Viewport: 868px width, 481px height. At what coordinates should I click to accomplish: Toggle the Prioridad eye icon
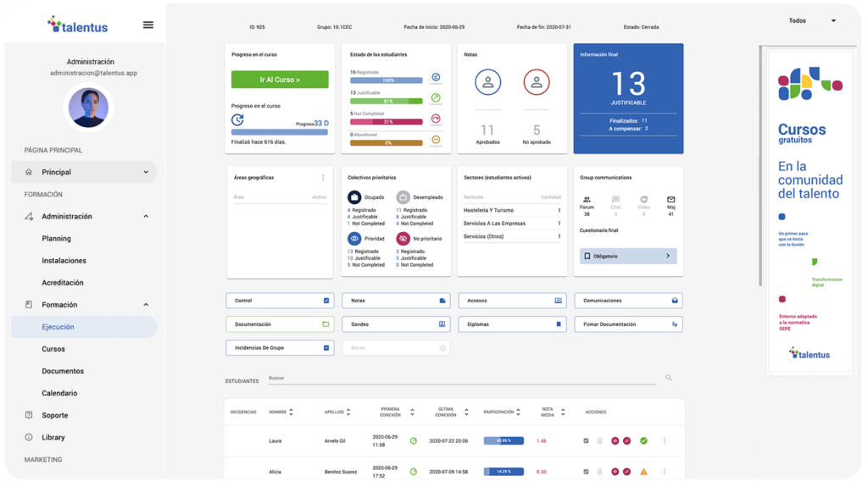354,239
